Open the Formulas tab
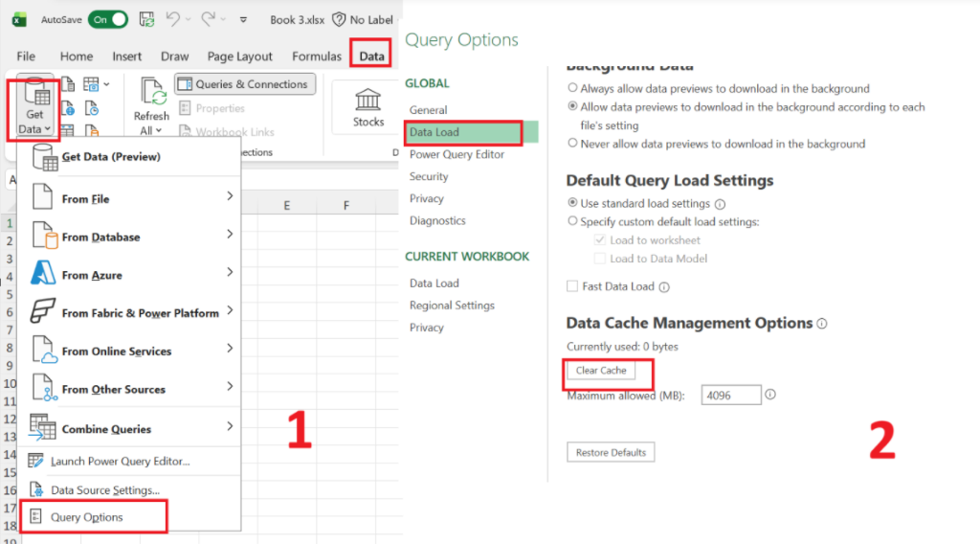 (317, 57)
